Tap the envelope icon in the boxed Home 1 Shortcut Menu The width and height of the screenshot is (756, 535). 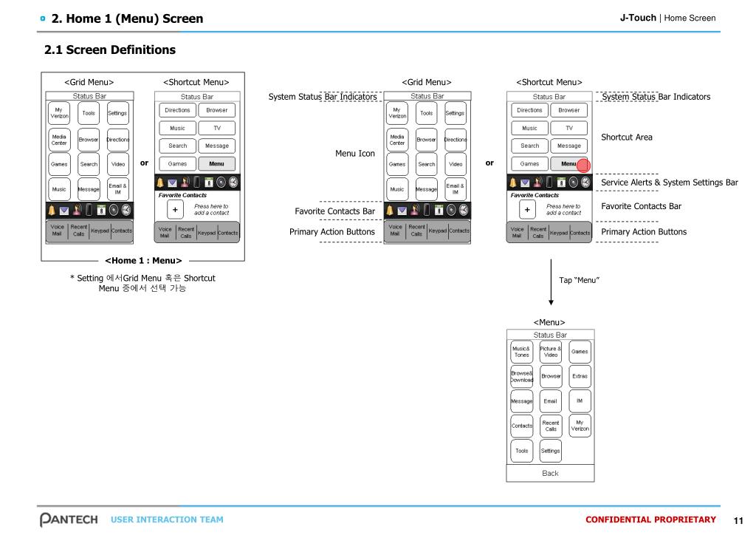point(172,183)
